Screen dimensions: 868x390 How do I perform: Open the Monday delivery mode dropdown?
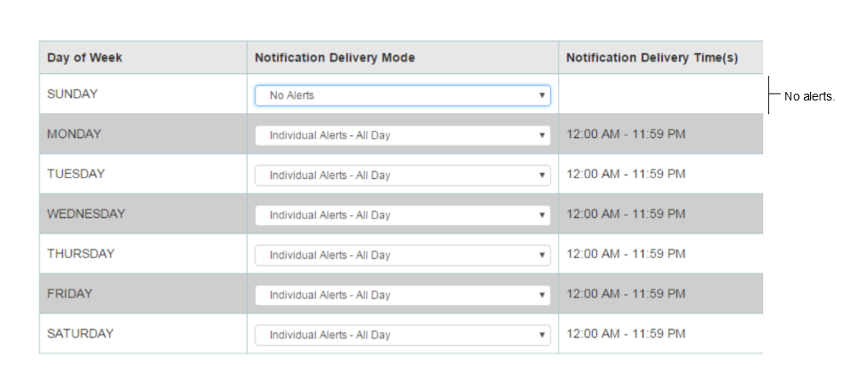(x=402, y=135)
